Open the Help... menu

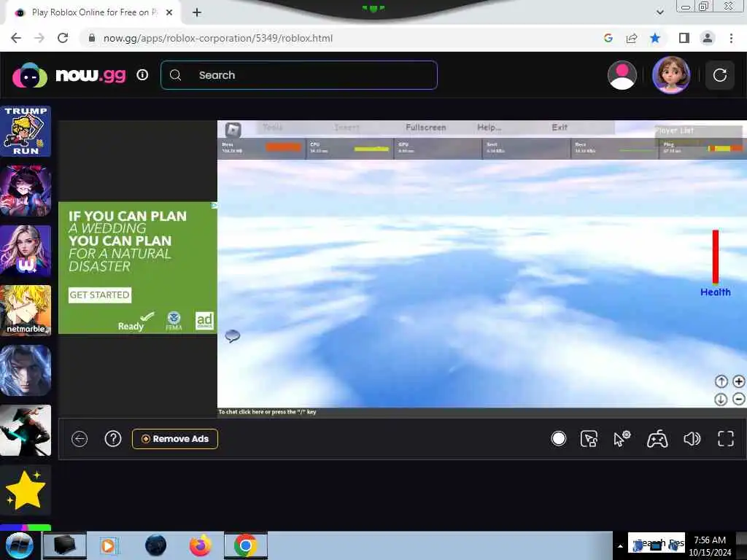(x=489, y=127)
